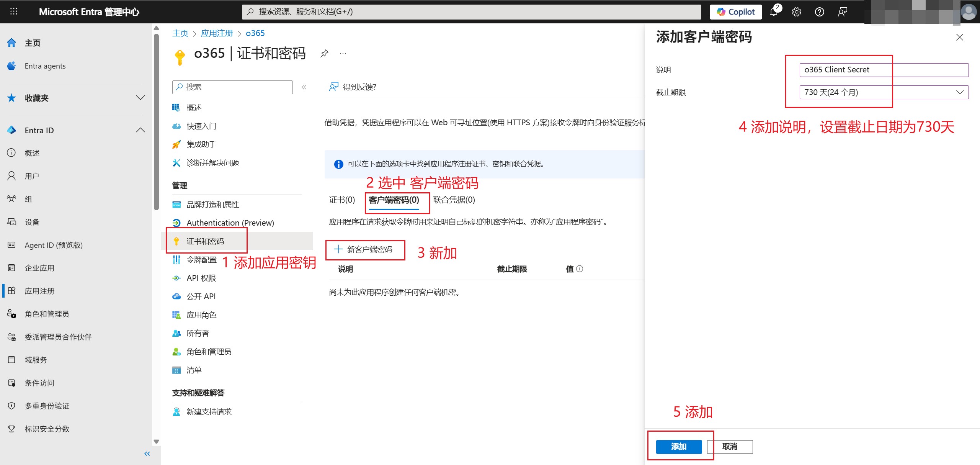Focus the resource menu 搜索 box
This screenshot has height=465, width=980.
tap(233, 87)
